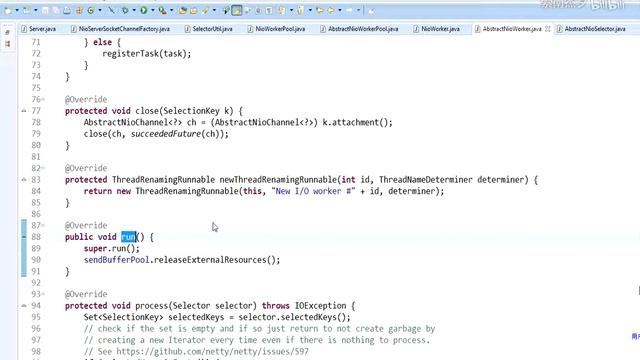The height and width of the screenshot is (360, 640).
Task: Open the Next Annotation dropdown arrow
Action: coord(291,11)
